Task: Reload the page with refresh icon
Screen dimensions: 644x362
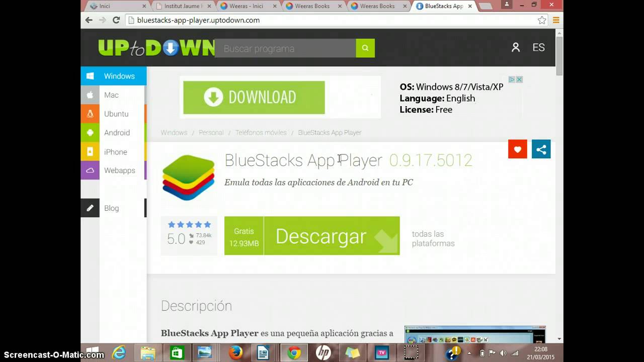Action: 116,20
